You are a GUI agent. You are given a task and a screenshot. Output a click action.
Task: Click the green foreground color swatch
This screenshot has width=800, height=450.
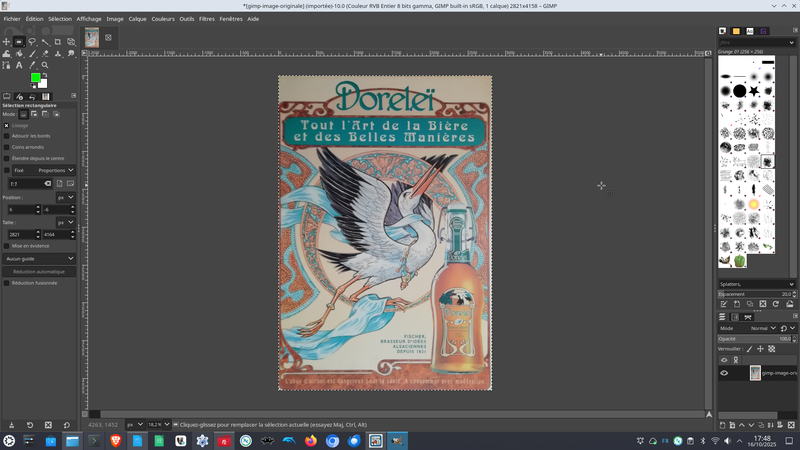pyautogui.click(x=35, y=77)
